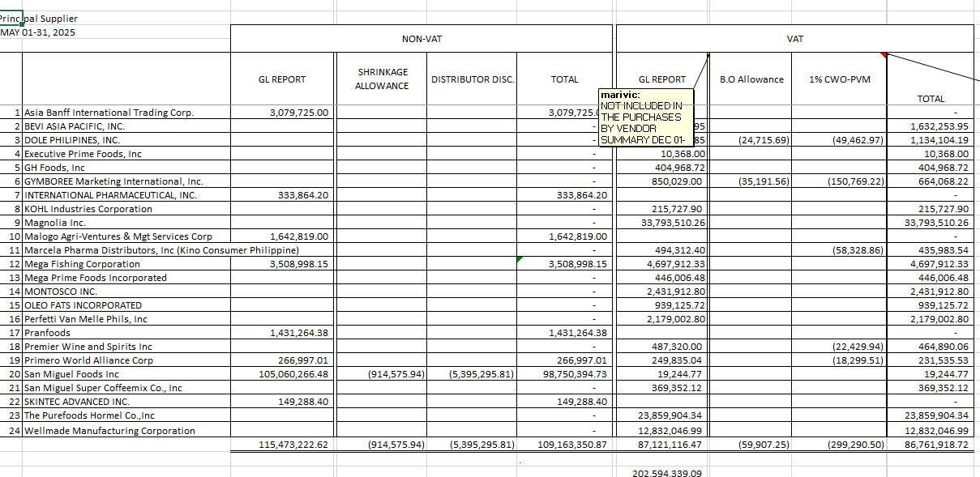Select the Magnolia Inc. cell

[x=126, y=223]
